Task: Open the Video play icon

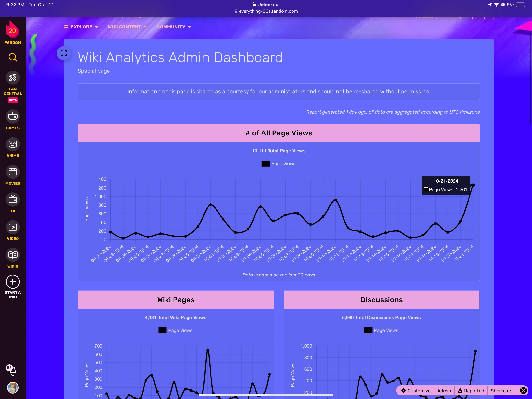Action: [x=12, y=227]
